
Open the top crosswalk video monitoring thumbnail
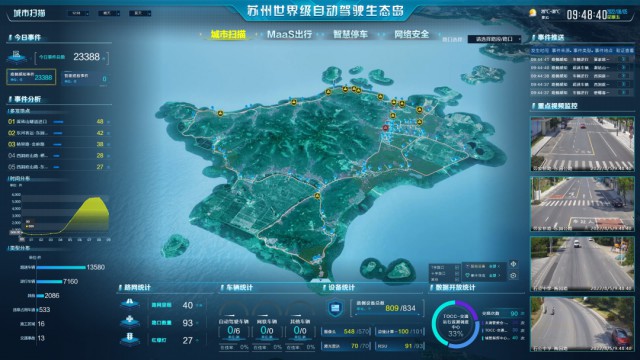tap(582, 144)
